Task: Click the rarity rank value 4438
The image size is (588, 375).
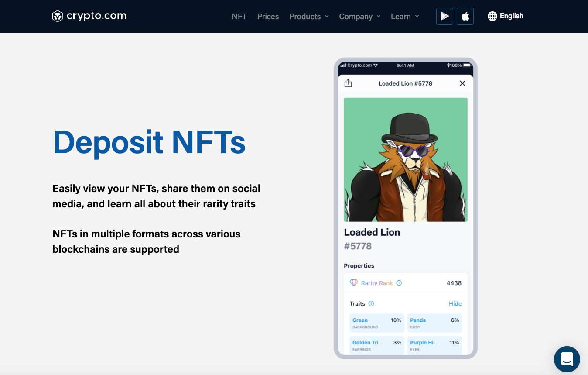Action: [454, 283]
